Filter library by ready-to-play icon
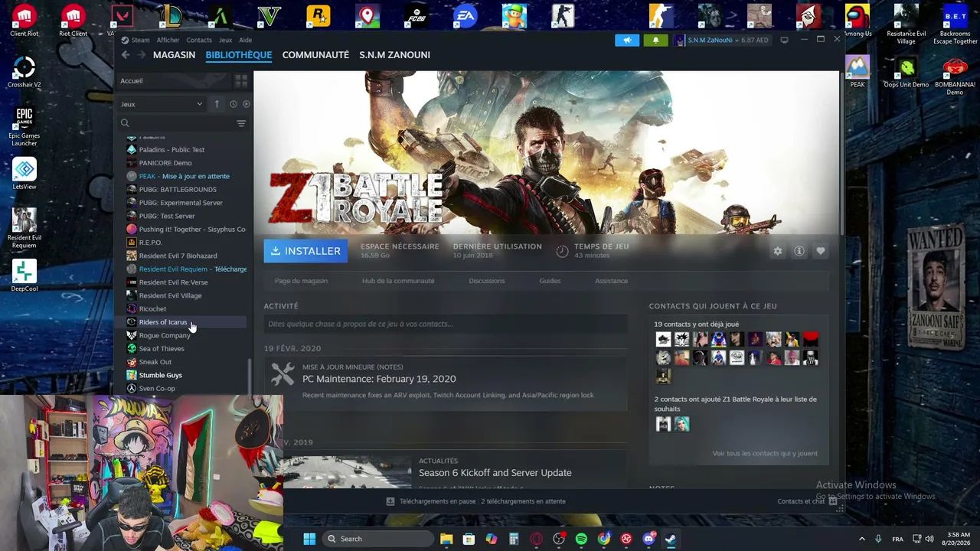The width and height of the screenshot is (980, 551). click(x=246, y=104)
